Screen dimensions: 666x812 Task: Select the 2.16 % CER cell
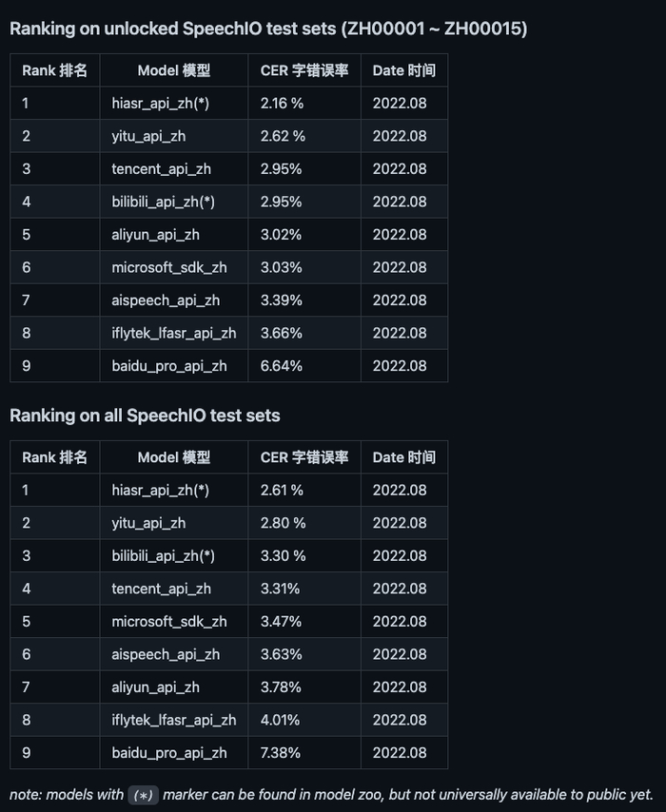coord(282,103)
